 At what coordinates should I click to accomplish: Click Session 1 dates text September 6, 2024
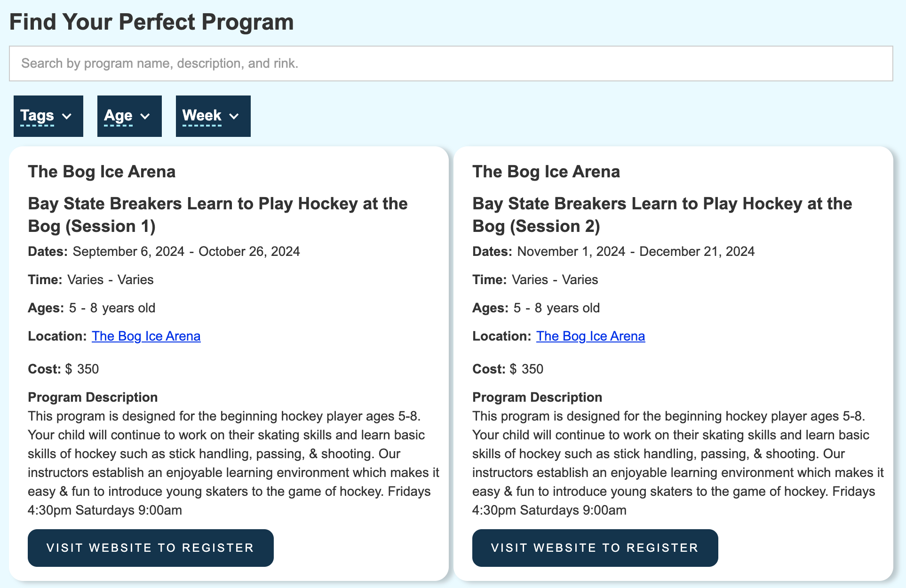128,251
